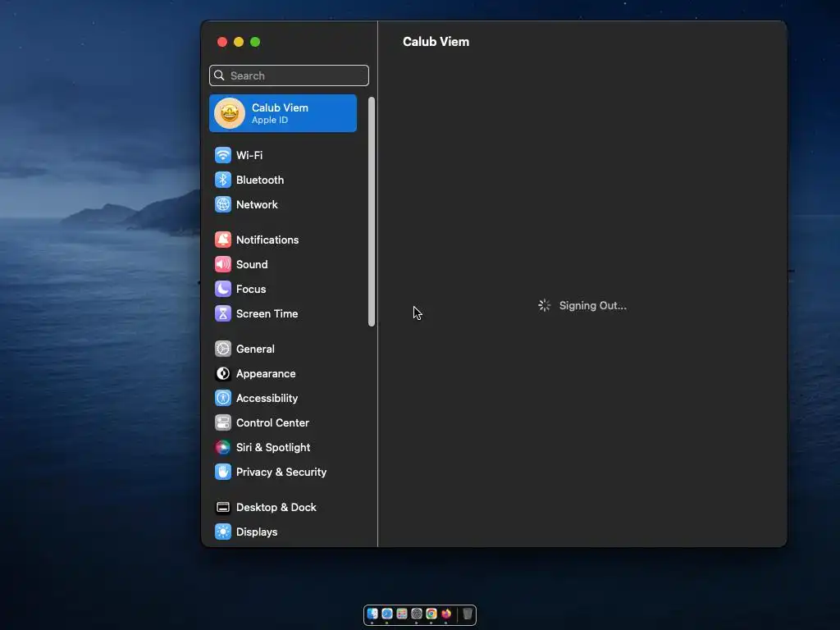Select the Calub Viem Apple ID row
The image size is (840, 630).
click(x=283, y=113)
